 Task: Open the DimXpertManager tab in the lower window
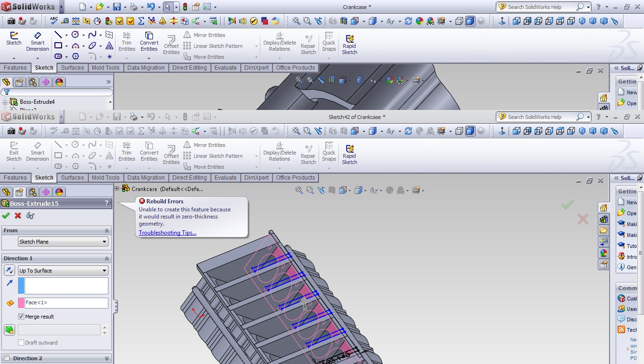(x=46, y=192)
